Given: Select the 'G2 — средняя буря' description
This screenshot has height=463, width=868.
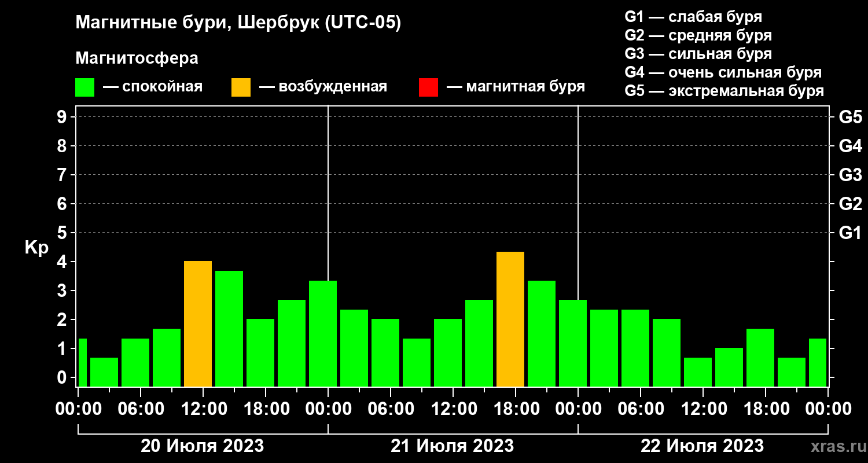Looking at the screenshot, I should [698, 35].
